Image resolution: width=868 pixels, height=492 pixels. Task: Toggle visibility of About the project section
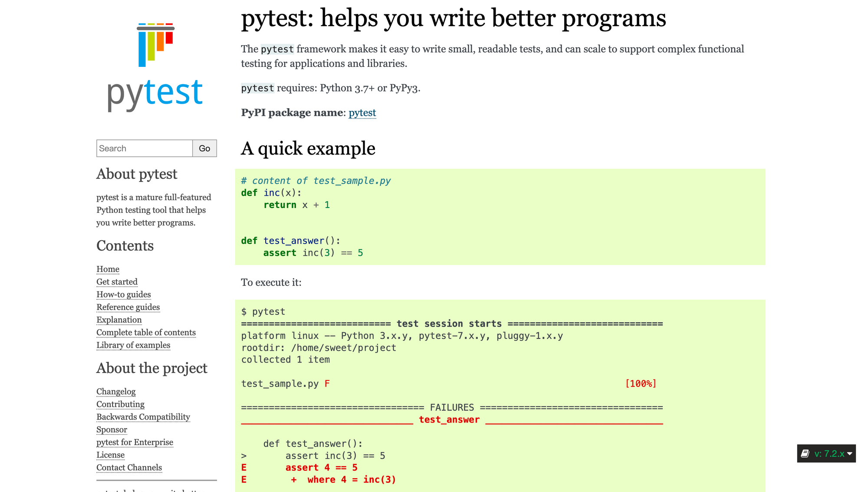151,369
